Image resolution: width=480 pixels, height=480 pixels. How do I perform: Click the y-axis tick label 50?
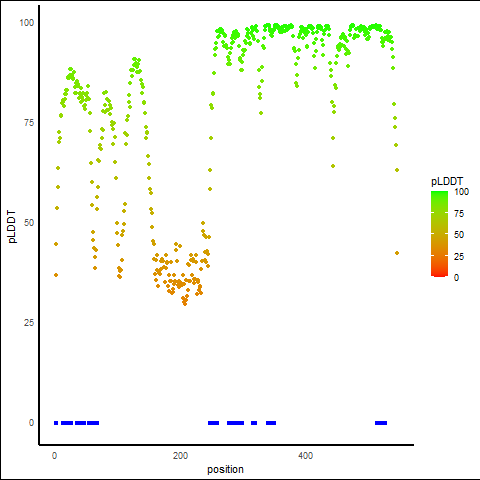pyautogui.click(x=29, y=223)
